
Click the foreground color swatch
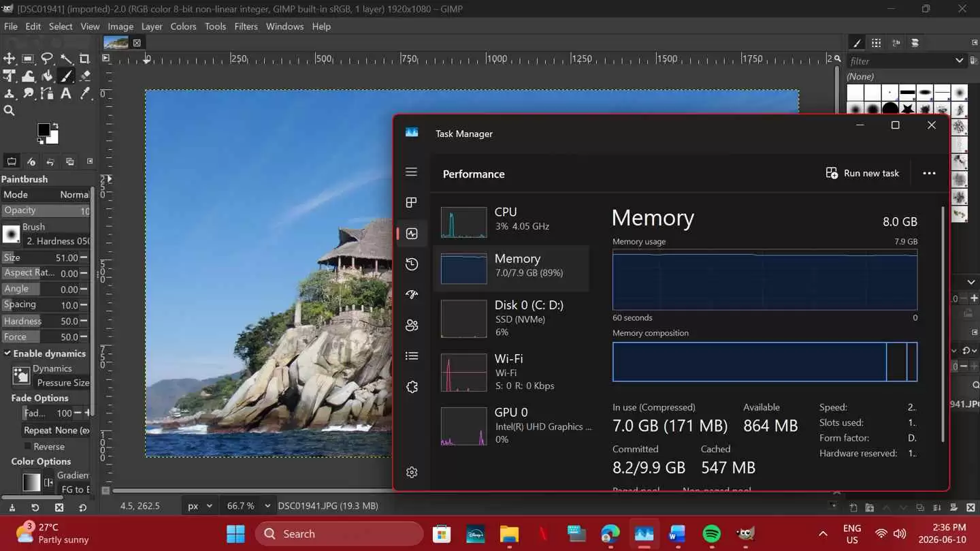(x=44, y=129)
